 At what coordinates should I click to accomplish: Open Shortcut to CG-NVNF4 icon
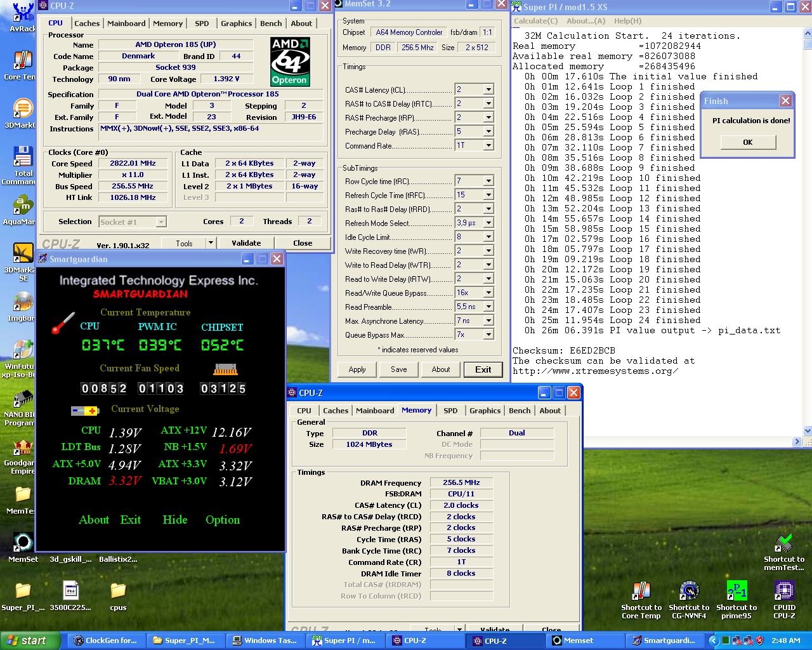tap(689, 592)
